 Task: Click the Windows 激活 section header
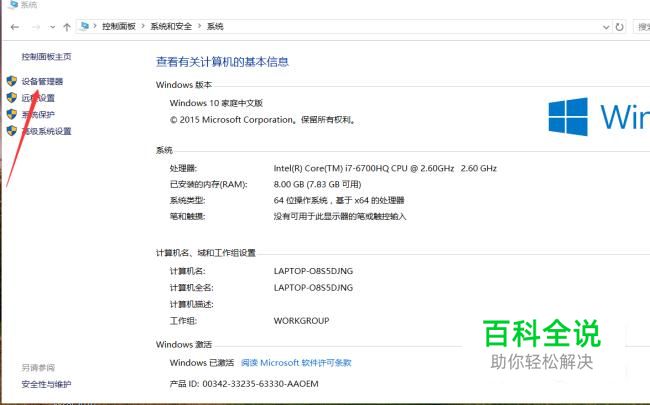coord(184,344)
